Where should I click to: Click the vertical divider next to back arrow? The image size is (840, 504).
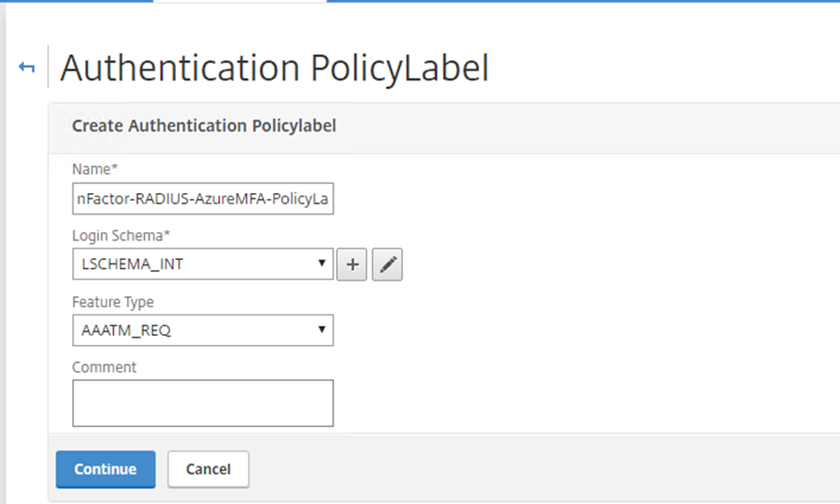click(48, 66)
